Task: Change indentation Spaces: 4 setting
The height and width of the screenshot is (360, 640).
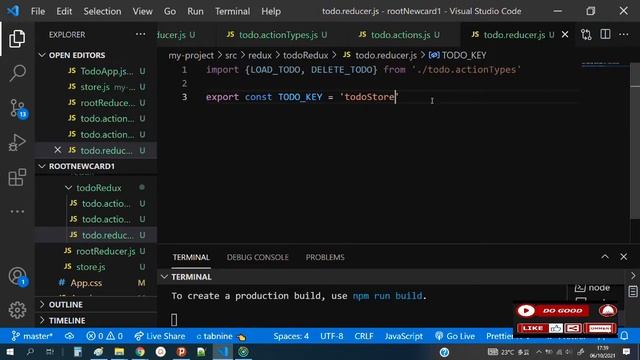Action: click(291, 336)
